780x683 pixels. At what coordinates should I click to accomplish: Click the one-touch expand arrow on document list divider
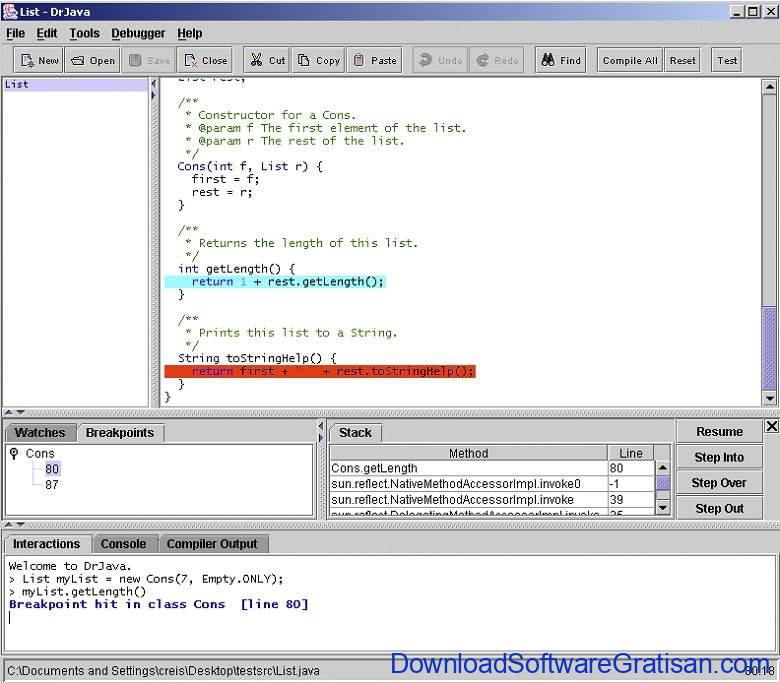click(154, 95)
